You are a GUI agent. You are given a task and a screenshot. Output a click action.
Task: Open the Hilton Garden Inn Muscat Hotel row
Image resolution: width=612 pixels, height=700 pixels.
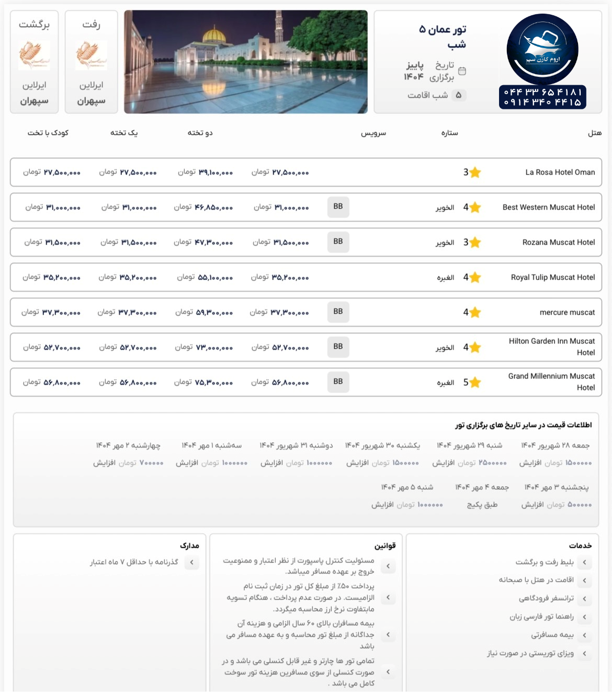tap(551, 347)
